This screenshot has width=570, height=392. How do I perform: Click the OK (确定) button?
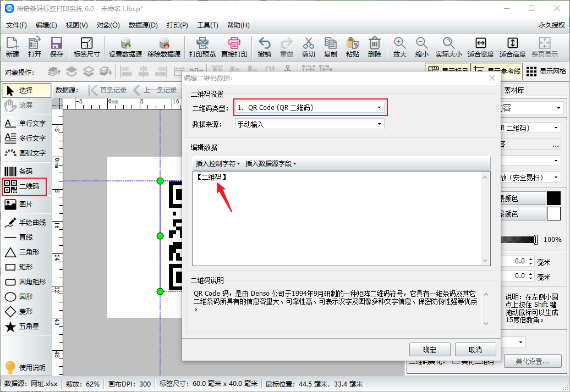pos(430,350)
